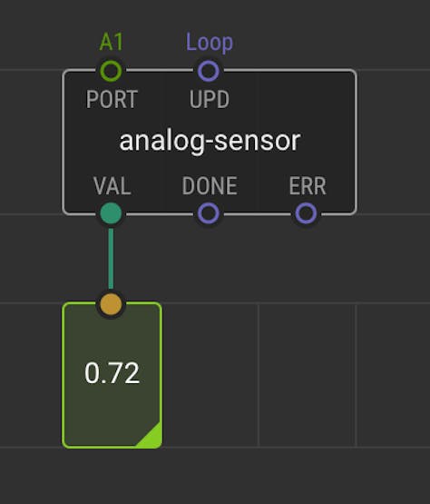Click empty canvas below the watch node
Image resolution: width=430 pixels, height=504 pixels.
[112, 476]
